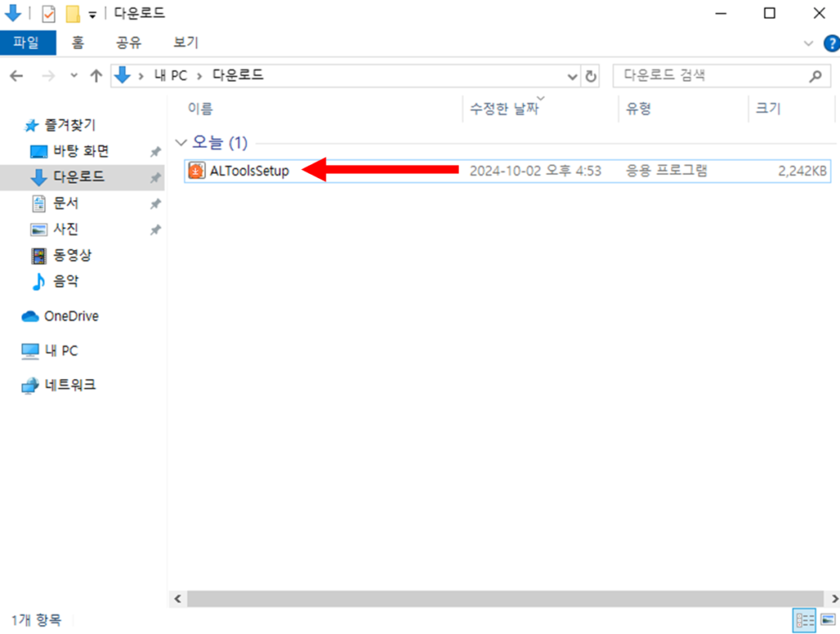The height and width of the screenshot is (634, 840).
Task: Click the properties quick access icon
Action: pos(48,14)
